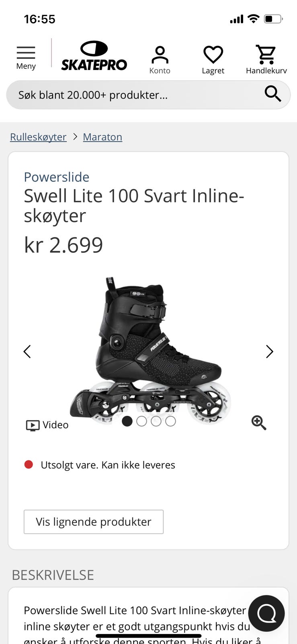Viewport: 297px width, 644px height.
Task: Open the Meny hamburger menu
Action: coord(26,58)
